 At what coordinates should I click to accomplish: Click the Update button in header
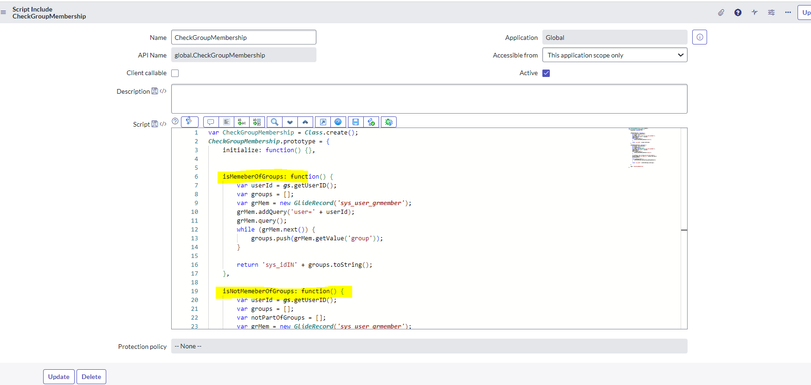[x=805, y=12]
